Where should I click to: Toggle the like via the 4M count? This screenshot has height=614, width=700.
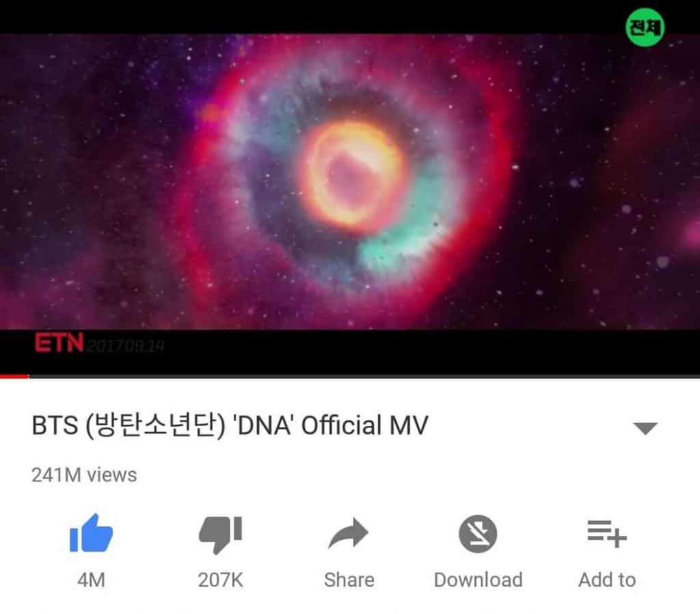[91, 580]
